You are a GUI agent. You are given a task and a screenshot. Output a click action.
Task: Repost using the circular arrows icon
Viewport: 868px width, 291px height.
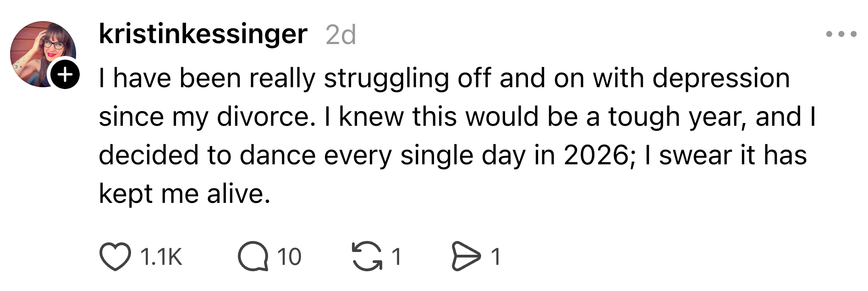(x=367, y=257)
